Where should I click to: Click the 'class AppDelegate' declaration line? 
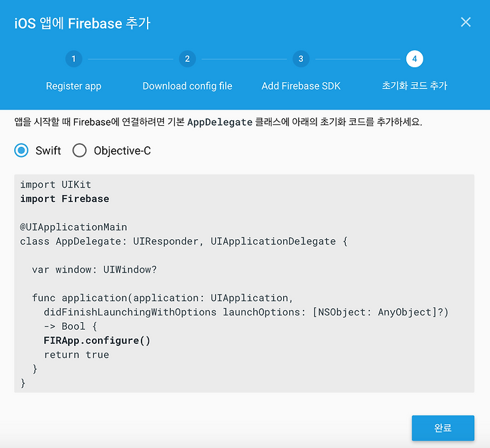pos(184,241)
